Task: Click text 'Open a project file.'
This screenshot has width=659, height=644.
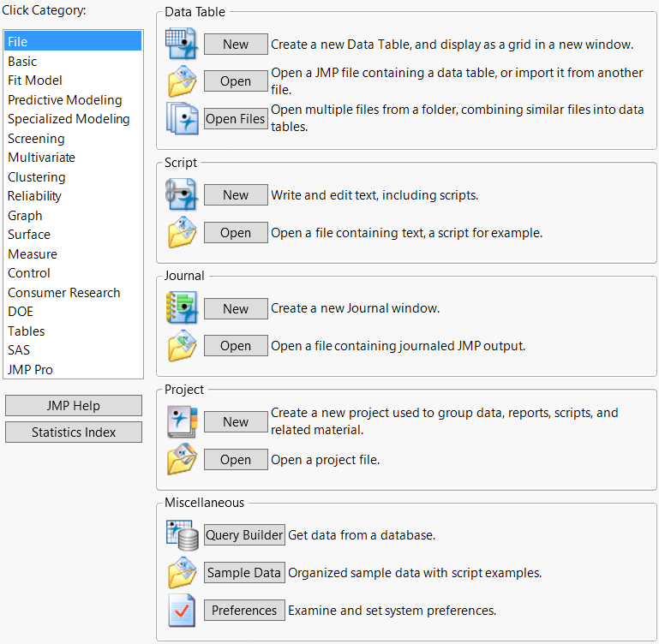Action: [326, 460]
